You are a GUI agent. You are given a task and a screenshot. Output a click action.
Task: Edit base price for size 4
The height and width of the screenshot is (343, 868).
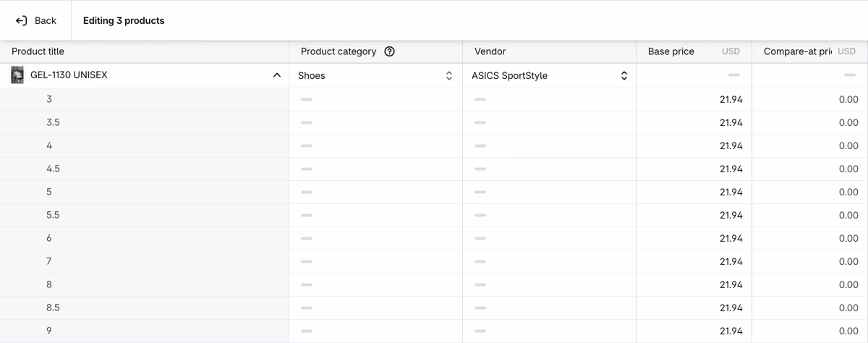click(x=694, y=145)
